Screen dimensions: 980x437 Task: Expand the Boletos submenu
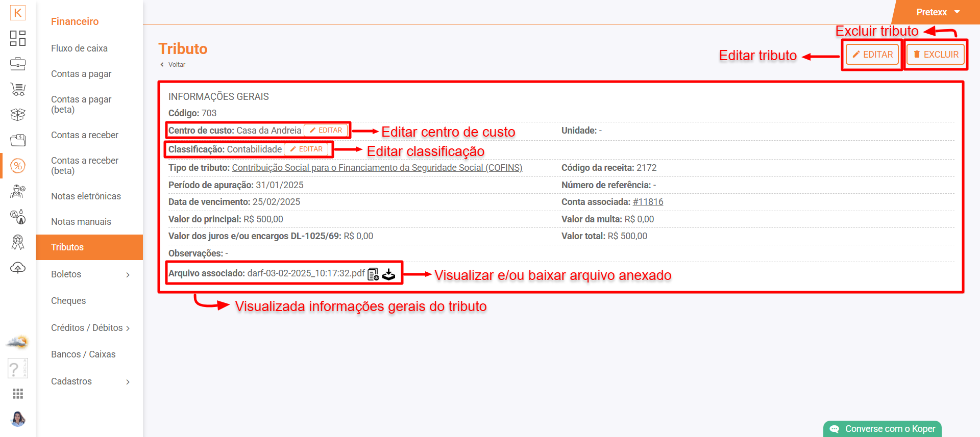click(x=128, y=275)
